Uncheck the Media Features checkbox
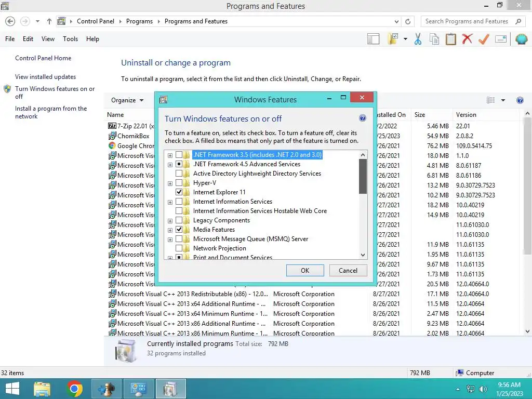 [179, 229]
